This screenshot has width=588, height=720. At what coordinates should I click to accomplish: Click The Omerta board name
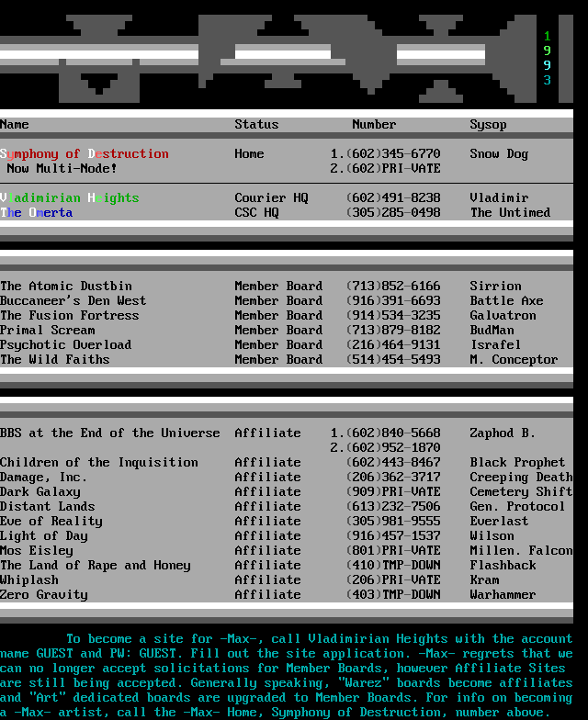[37, 213]
